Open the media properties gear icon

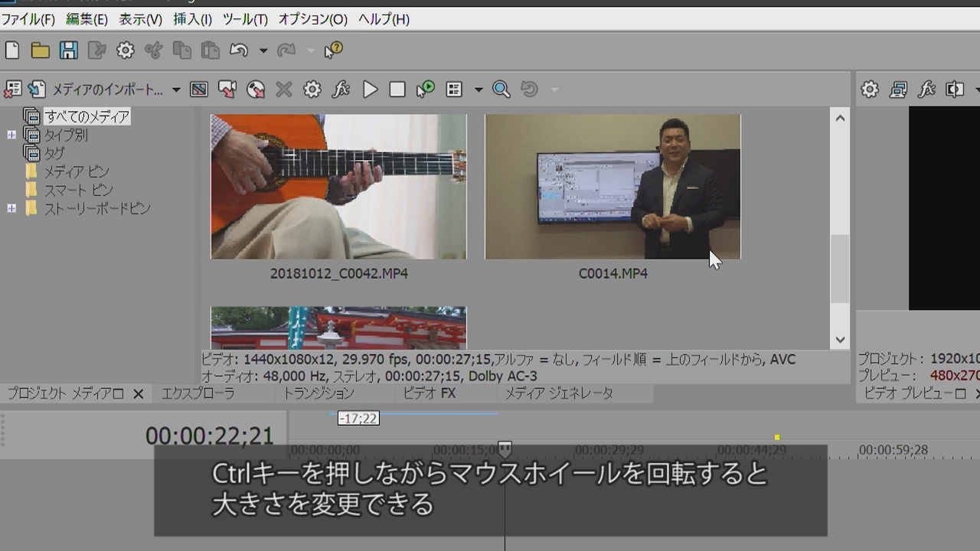click(x=312, y=90)
